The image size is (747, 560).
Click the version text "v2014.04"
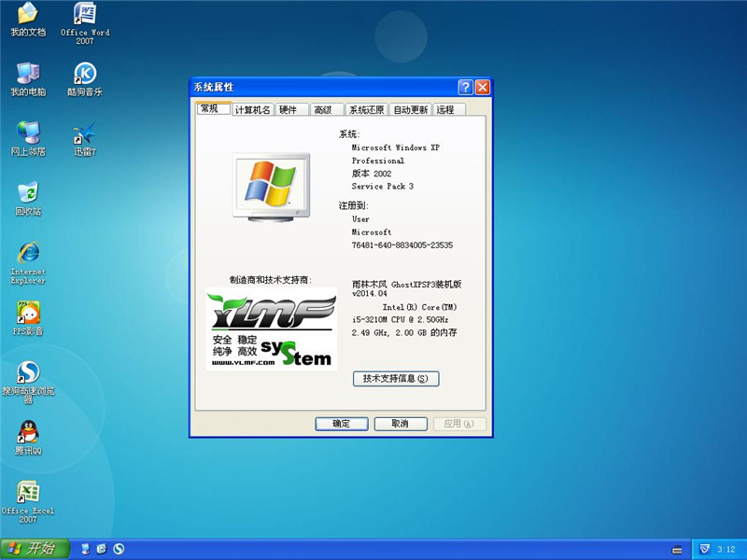[x=369, y=293]
